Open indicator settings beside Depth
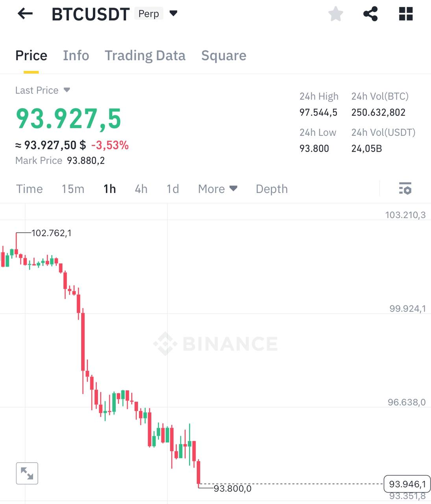Viewport: 431px width, 504px height. point(405,189)
